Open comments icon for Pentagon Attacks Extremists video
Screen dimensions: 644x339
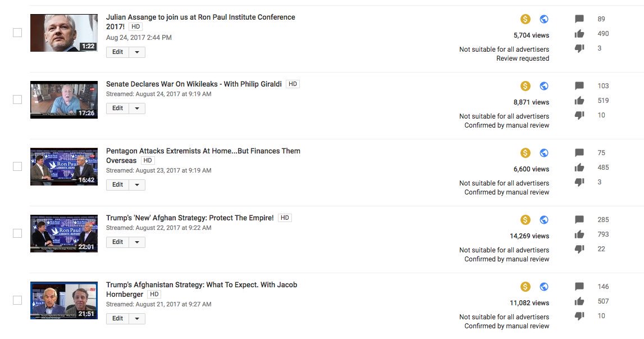579,152
